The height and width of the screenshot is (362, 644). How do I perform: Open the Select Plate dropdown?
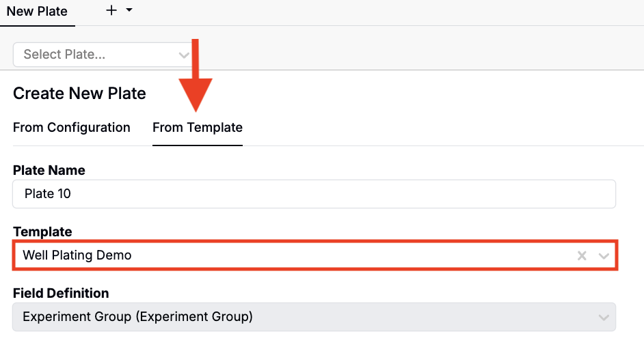(96, 55)
